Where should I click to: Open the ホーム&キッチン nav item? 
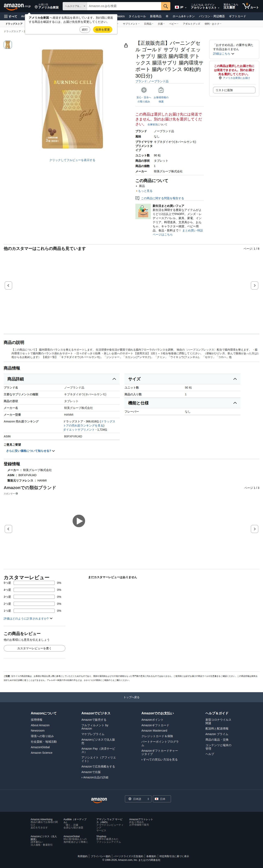click(184, 16)
